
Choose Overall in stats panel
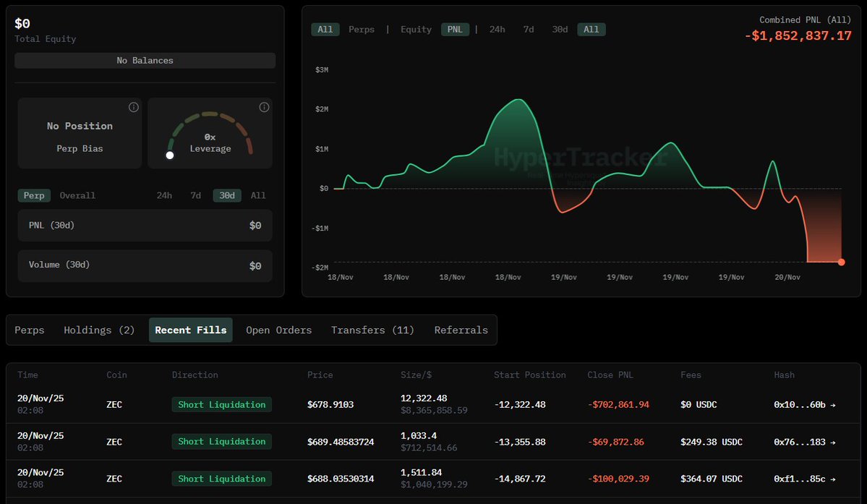[77, 195]
